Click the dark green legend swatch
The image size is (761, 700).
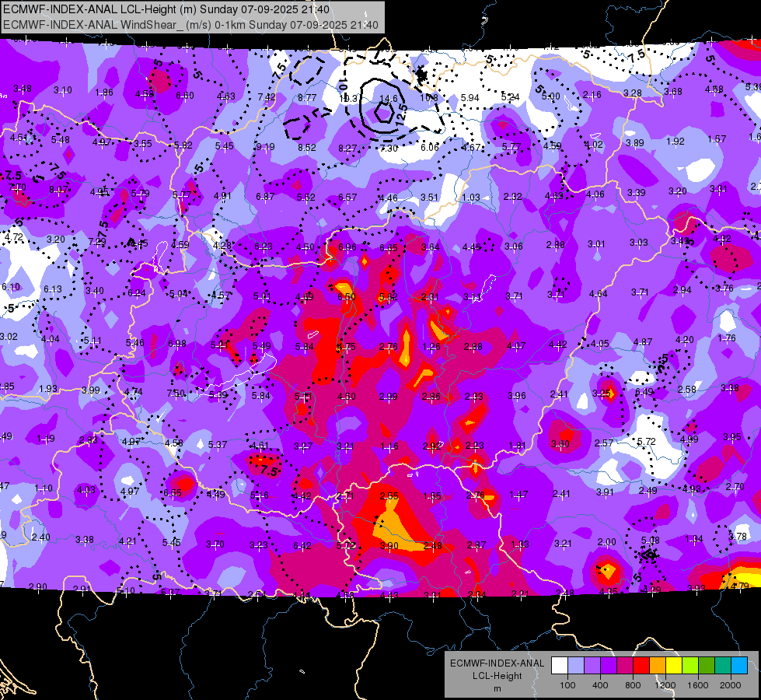[x=707, y=666]
